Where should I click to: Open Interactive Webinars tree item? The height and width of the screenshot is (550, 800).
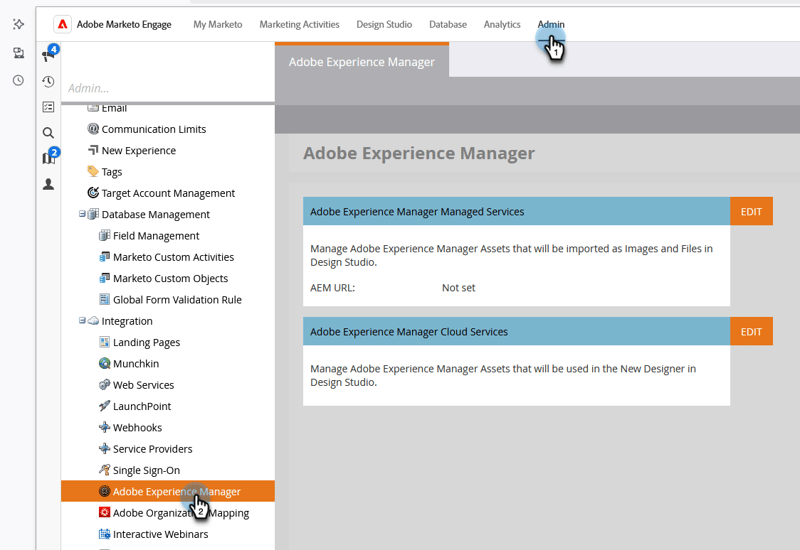(x=160, y=534)
